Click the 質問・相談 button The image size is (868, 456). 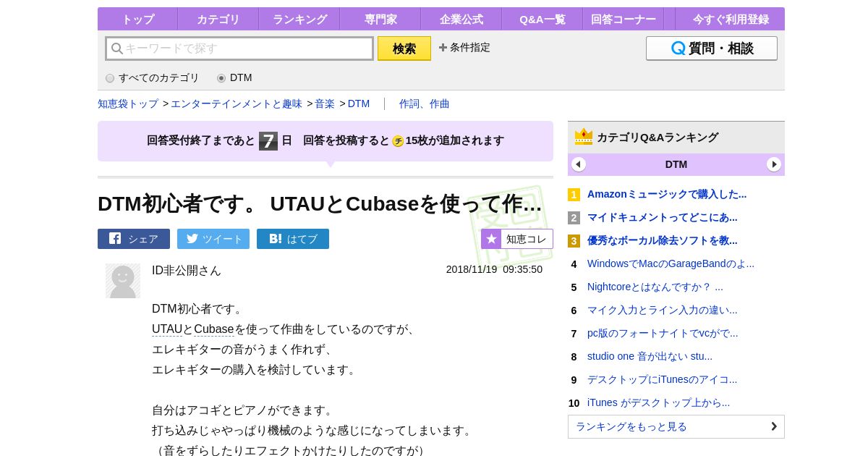point(711,48)
